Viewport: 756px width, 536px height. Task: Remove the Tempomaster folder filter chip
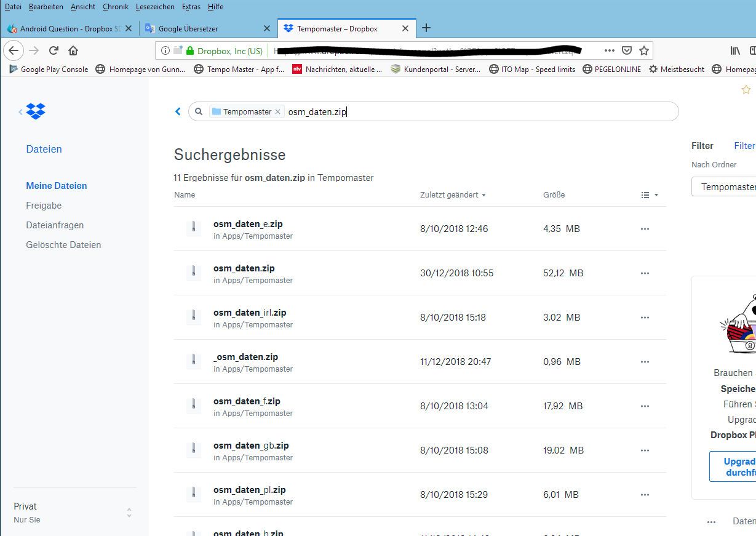(x=277, y=112)
